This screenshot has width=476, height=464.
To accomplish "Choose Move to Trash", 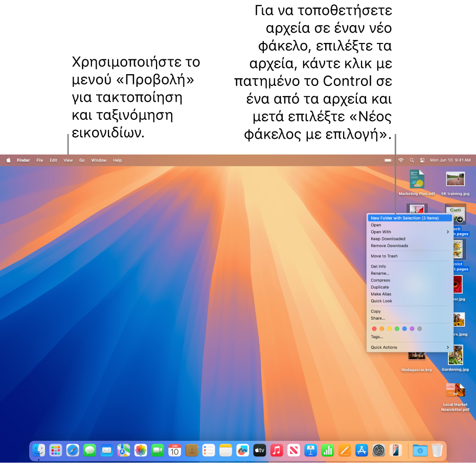I will click(x=410, y=256).
